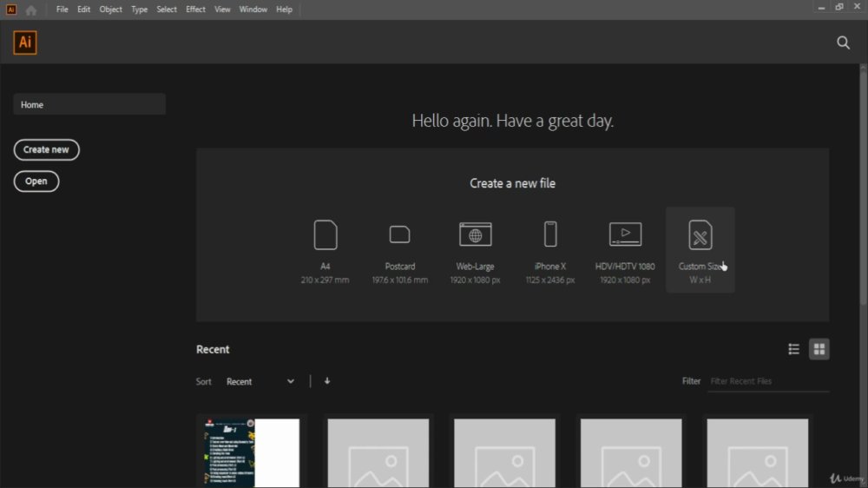Choose the Custom Size preset icon
This screenshot has height=488, width=868.
click(x=700, y=234)
